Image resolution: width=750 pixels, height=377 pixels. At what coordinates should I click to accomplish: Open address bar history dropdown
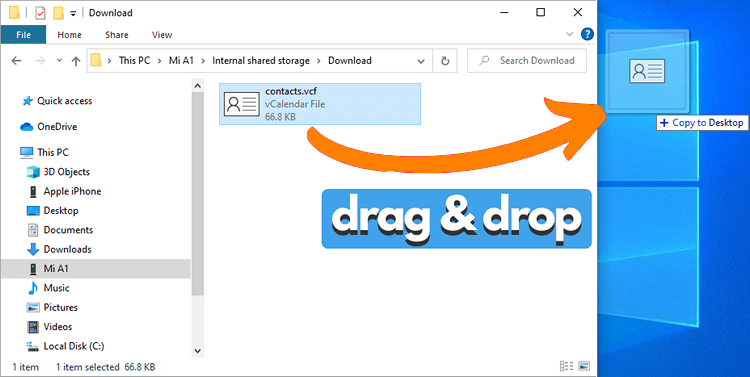pyautogui.click(x=421, y=61)
